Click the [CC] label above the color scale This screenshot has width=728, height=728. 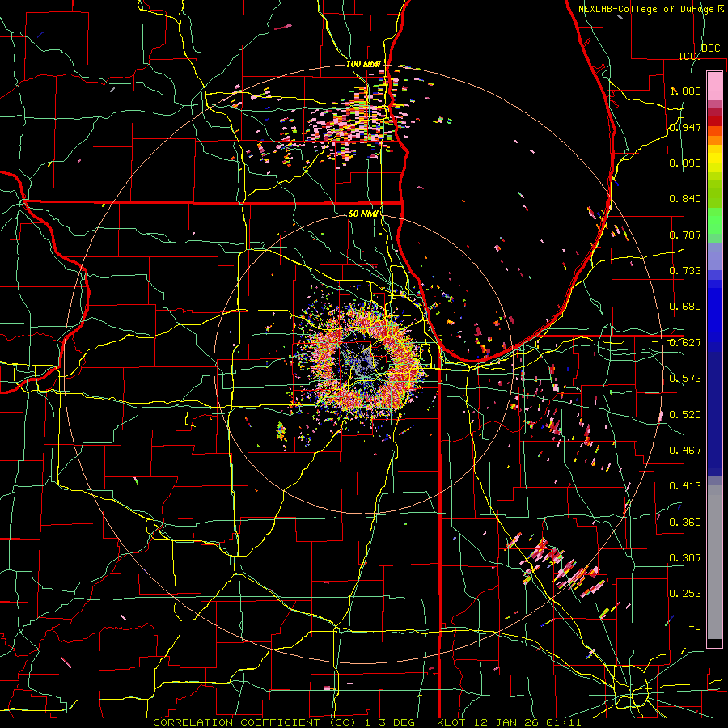click(x=690, y=56)
